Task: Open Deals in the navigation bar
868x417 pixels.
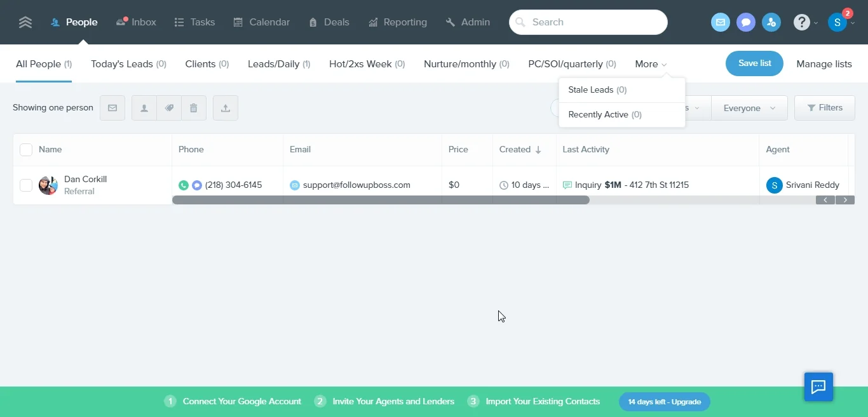Action: [329, 22]
